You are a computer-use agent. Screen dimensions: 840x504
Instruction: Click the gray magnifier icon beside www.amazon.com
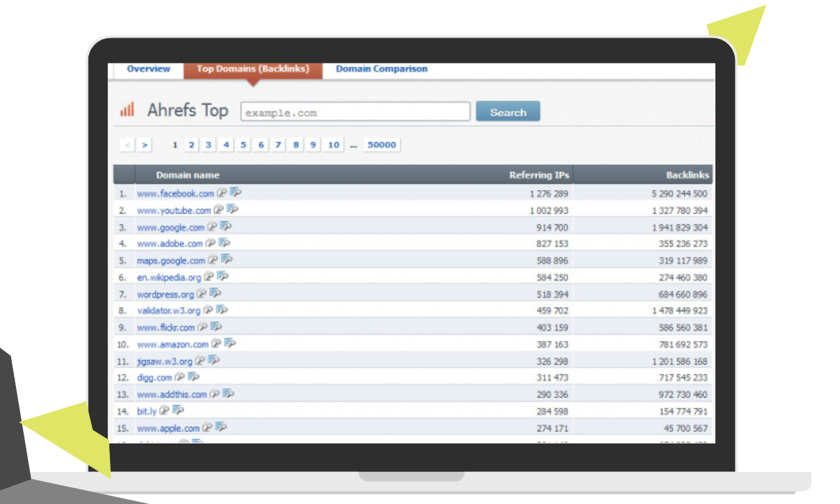coord(217,343)
